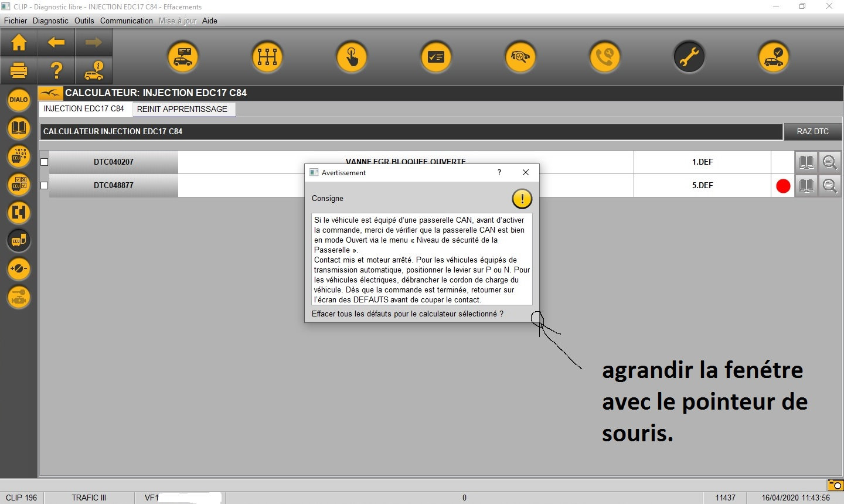Image resolution: width=844 pixels, height=504 pixels.
Task: Click the date and time in status bar
Action: tap(796, 498)
